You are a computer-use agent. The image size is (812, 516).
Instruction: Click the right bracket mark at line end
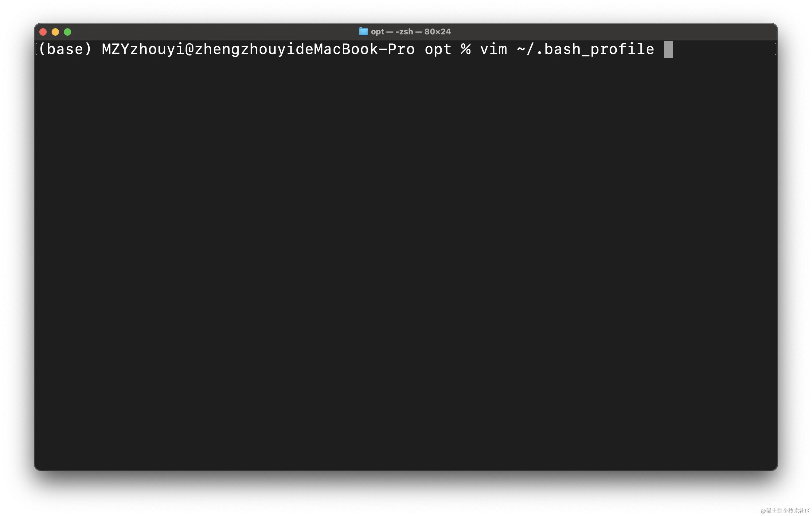775,49
